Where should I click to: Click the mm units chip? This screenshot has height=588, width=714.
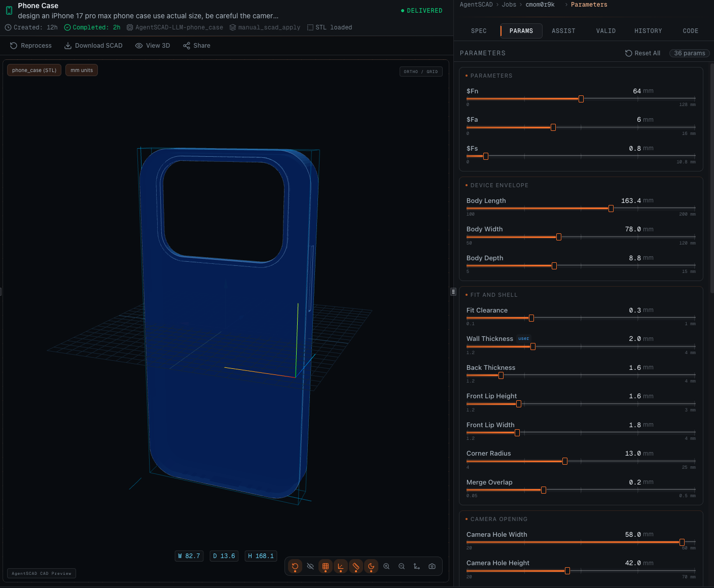(82, 70)
